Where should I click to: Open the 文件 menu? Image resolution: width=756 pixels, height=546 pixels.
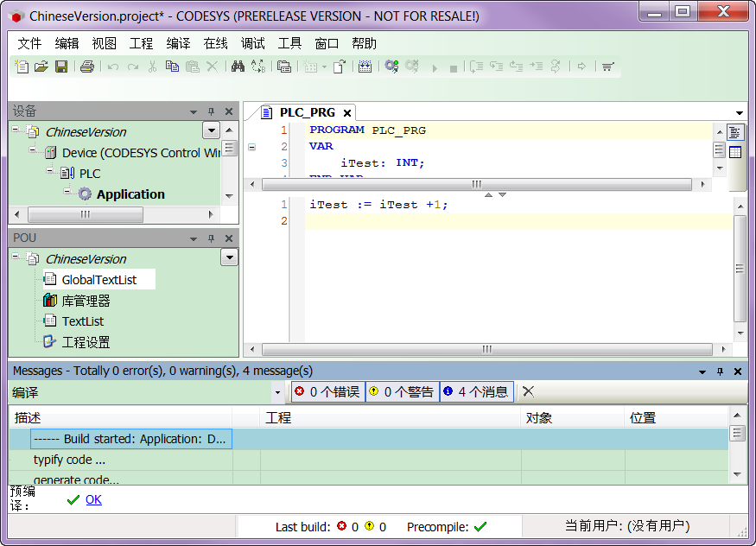[x=29, y=44]
